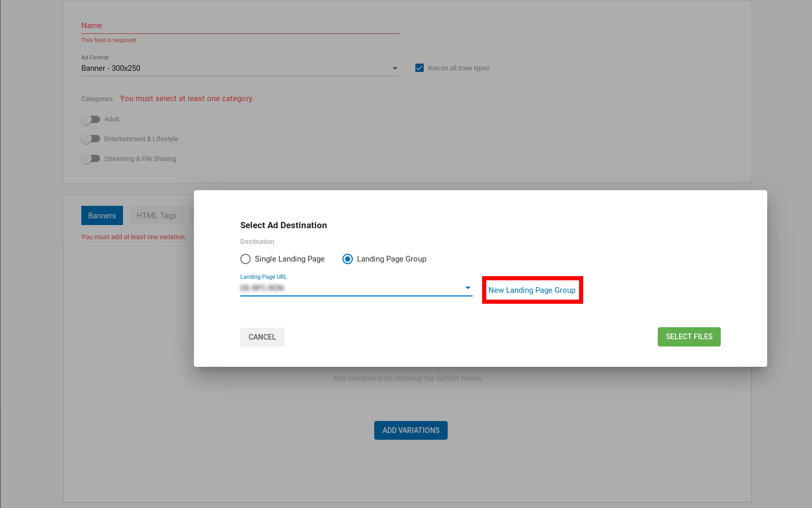Click the "Streaming & File Sharing" label text
This screenshot has height=508, width=812.
point(140,159)
